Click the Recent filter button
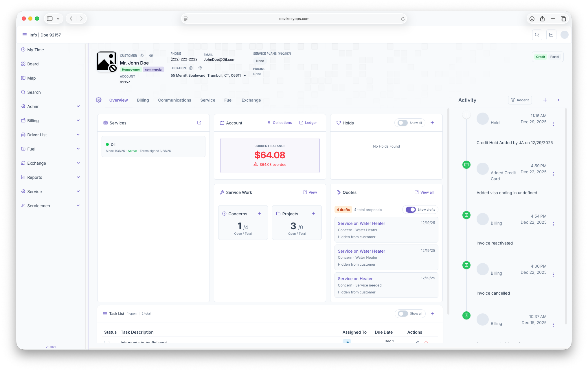This screenshot has width=588, height=371. click(x=520, y=100)
